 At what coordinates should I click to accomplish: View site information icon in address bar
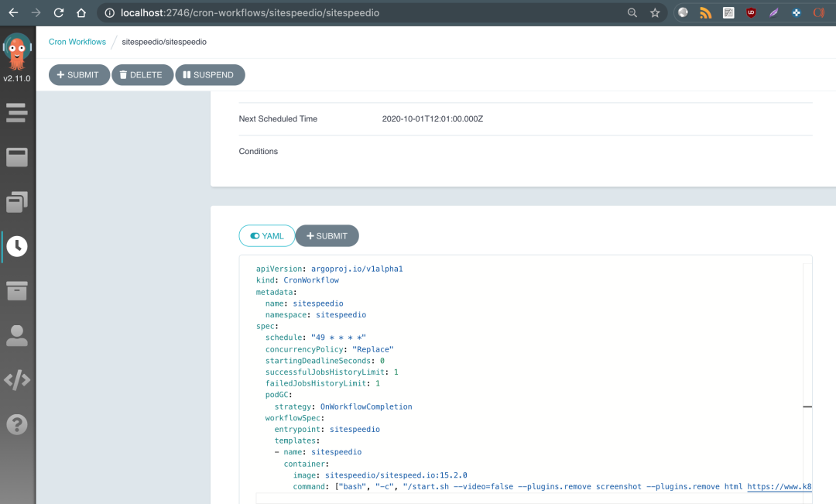pos(109,13)
